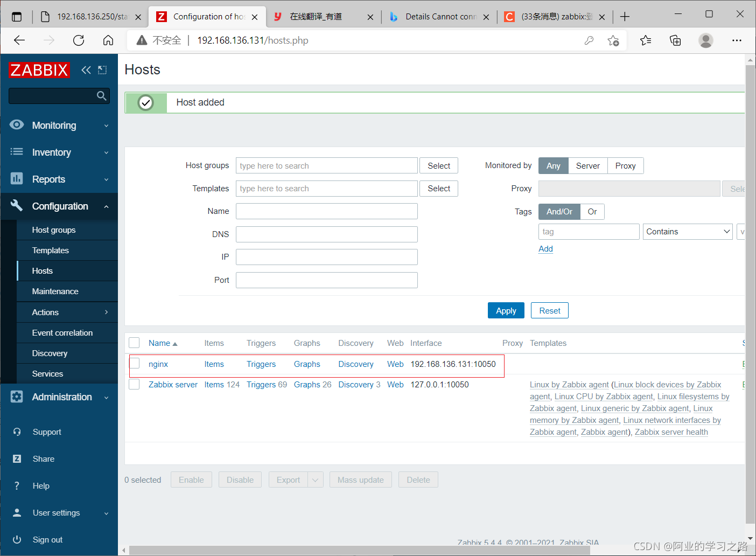This screenshot has width=756, height=556.
Task: Tick the checkbox for Zabbix server host
Action: pyautogui.click(x=135, y=384)
